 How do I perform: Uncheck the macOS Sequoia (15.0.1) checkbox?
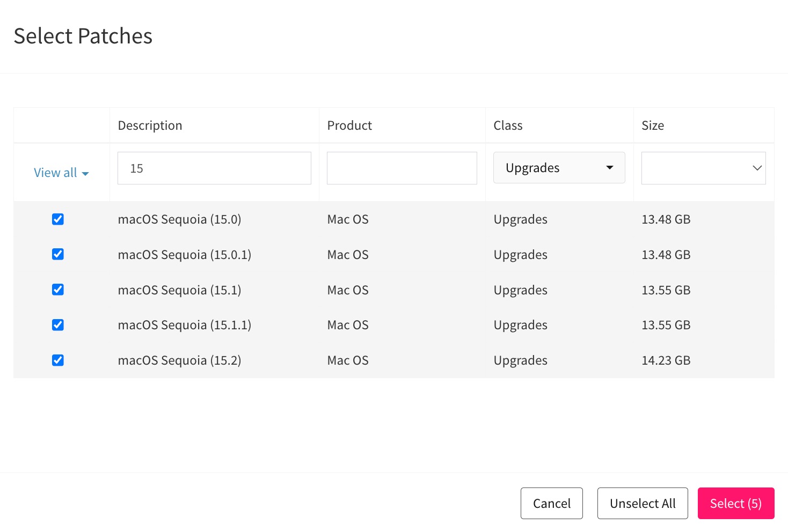[x=58, y=254]
